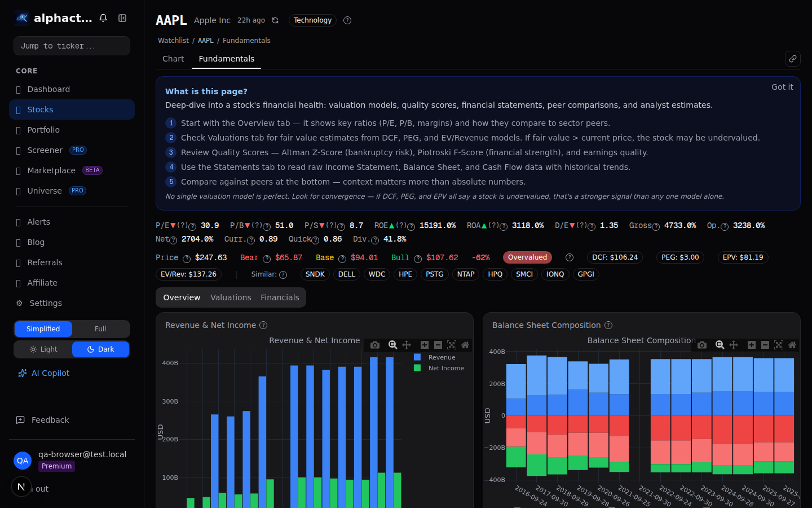Reset Revenue chart axes with home icon
The width and height of the screenshot is (812, 508).
[x=465, y=345]
